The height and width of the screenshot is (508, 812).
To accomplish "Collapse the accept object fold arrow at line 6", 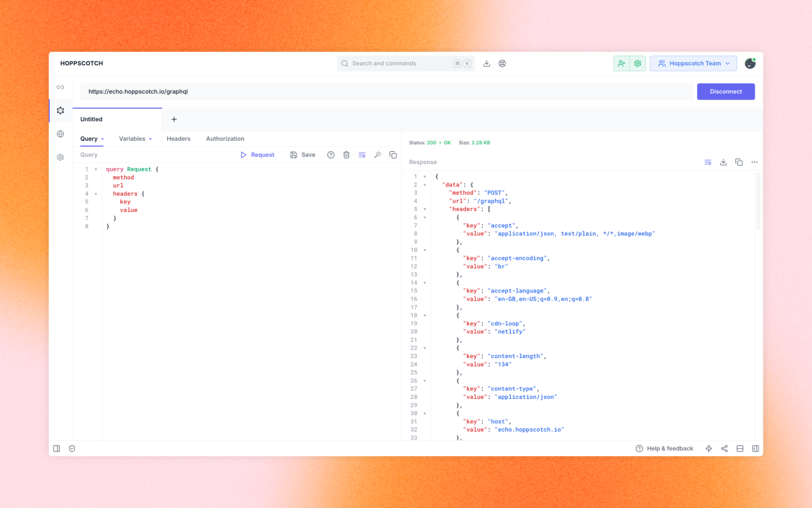I will tap(425, 217).
